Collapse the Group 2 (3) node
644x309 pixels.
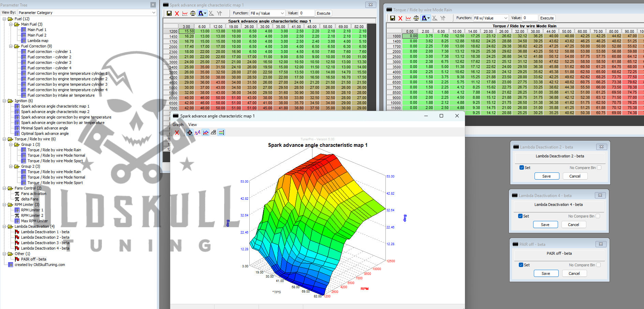click(x=11, y=166)
